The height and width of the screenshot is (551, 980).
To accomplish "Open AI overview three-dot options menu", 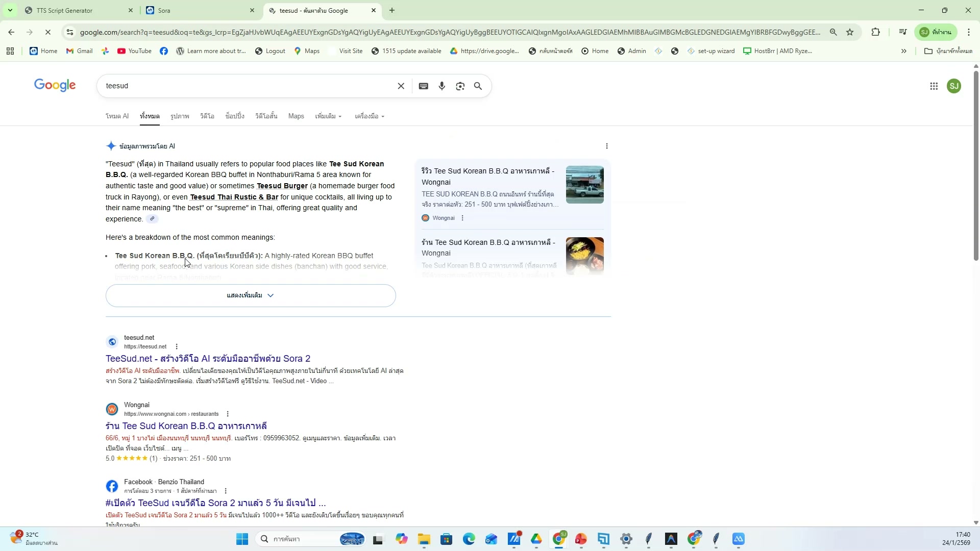I will 606,146.
